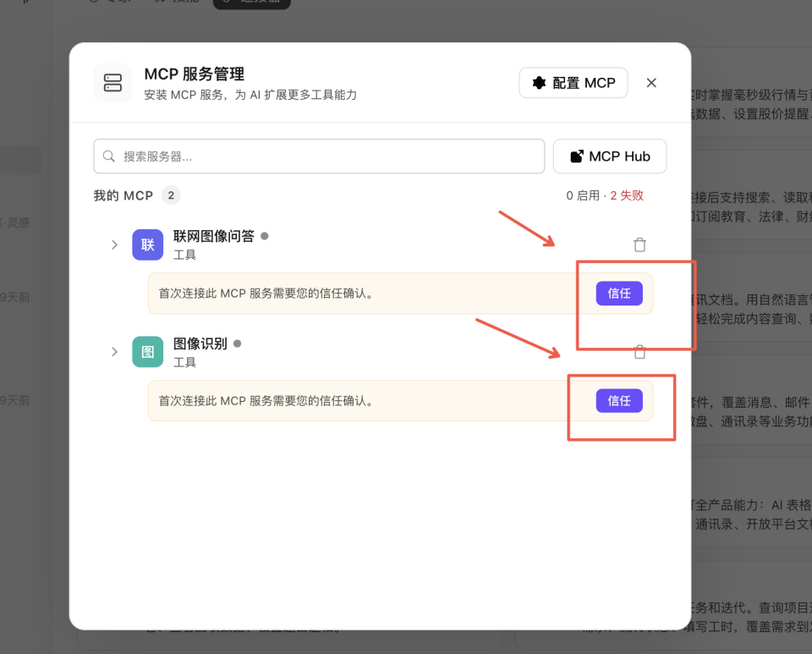Open the MCP Hub
812x654 pixels.
[x=610, y=157]
